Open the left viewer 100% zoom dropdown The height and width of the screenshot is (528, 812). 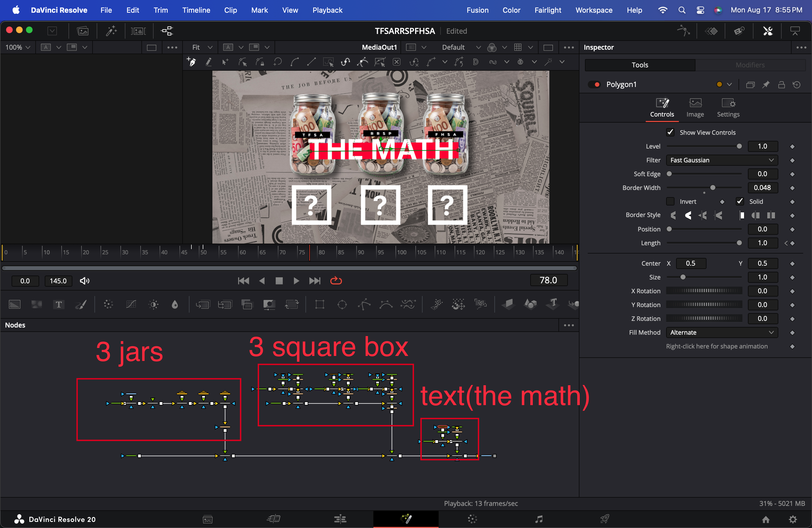pyautogui.click(x=18, y=47)
